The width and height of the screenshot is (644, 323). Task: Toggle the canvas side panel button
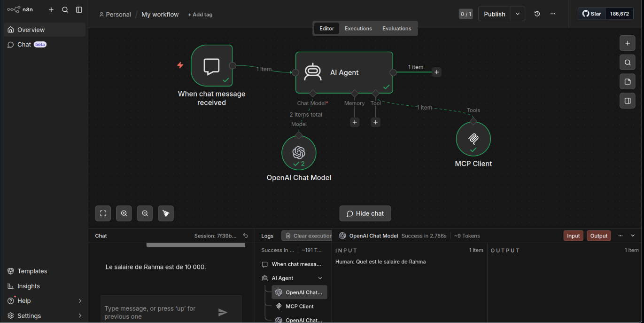point(627,101)
